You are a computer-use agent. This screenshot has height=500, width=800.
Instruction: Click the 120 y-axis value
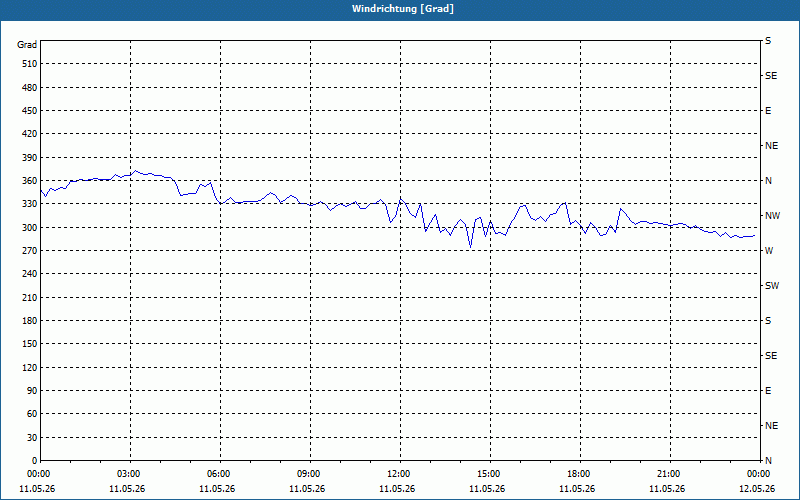tap(30, 367)
